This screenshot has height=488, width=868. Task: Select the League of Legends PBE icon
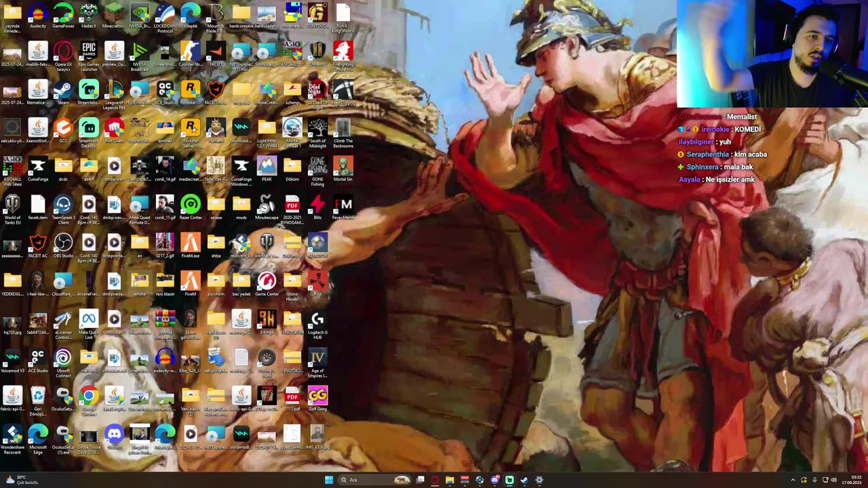pos(114,94)
